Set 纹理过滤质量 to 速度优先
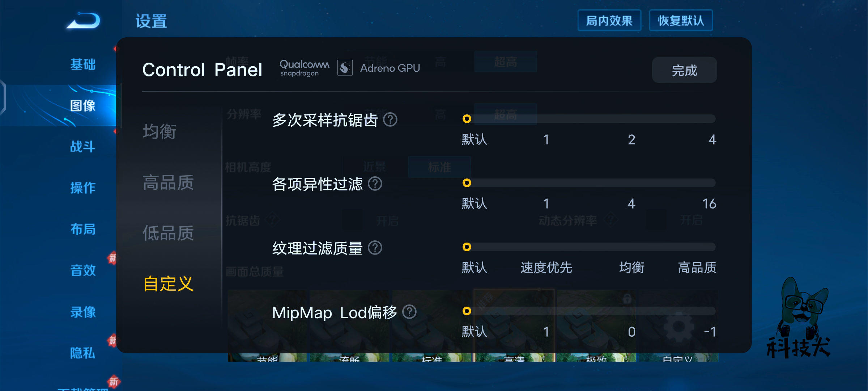 [546, 268]
